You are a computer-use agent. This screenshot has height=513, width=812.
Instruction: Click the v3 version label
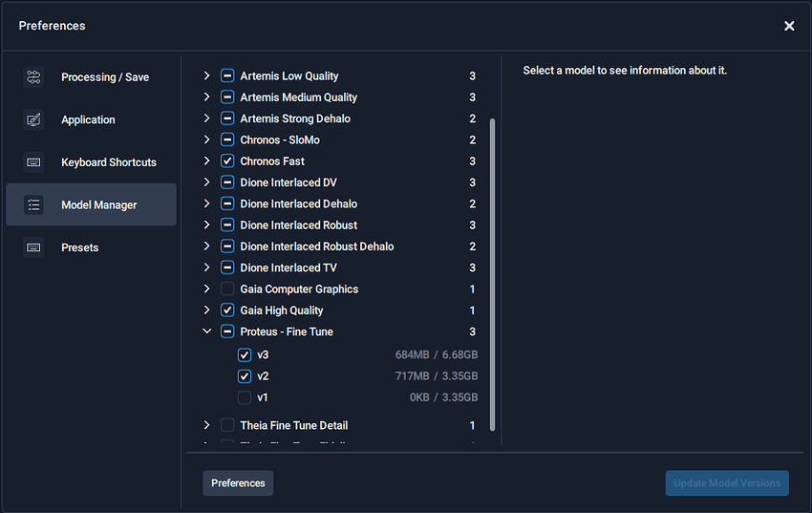click(x=263, y=355)
